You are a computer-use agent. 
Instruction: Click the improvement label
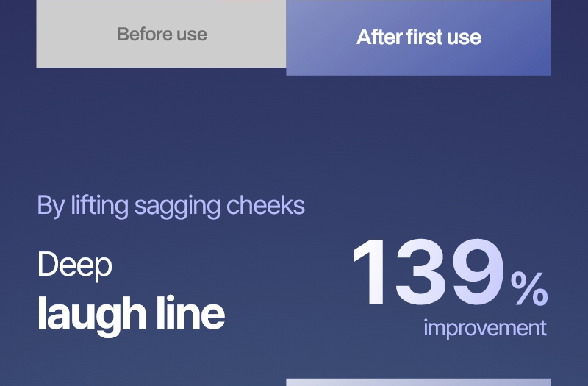coord(485,327)
